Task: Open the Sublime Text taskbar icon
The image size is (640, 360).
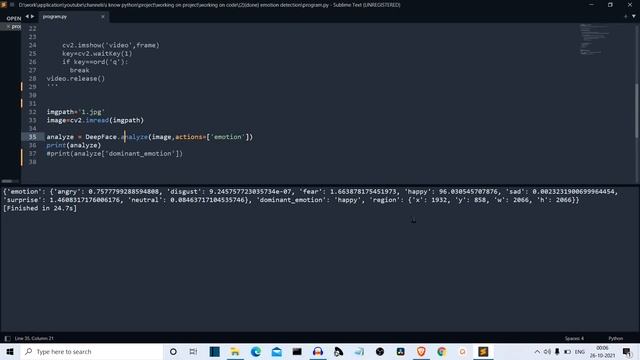Action: click(483, 351)
